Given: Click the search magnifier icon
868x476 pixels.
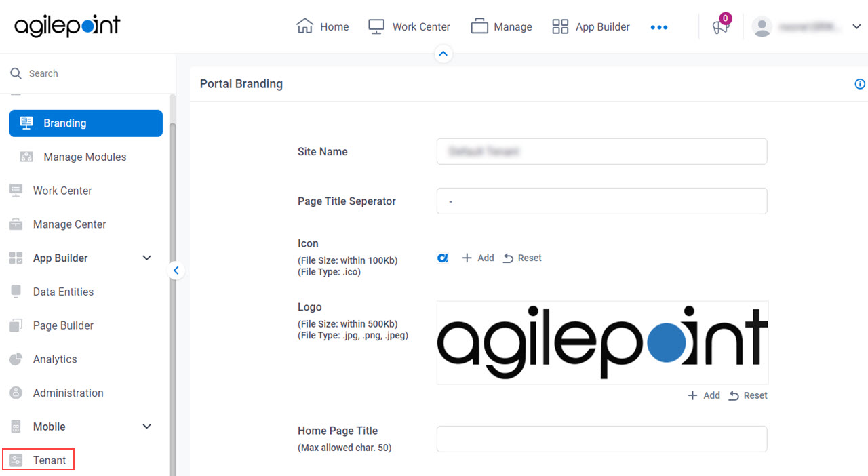Looking at the screenshot, I should [16, 73].
